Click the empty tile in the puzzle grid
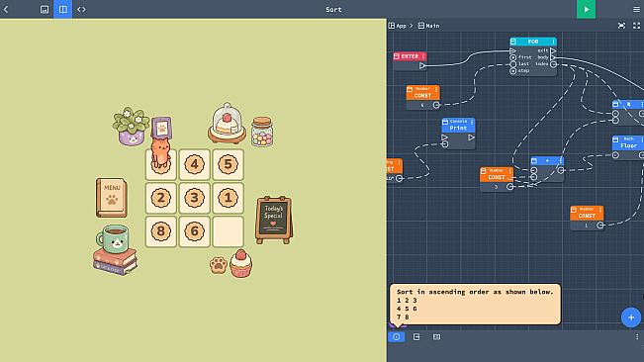 pyautogui.click(x=228, y=231)
